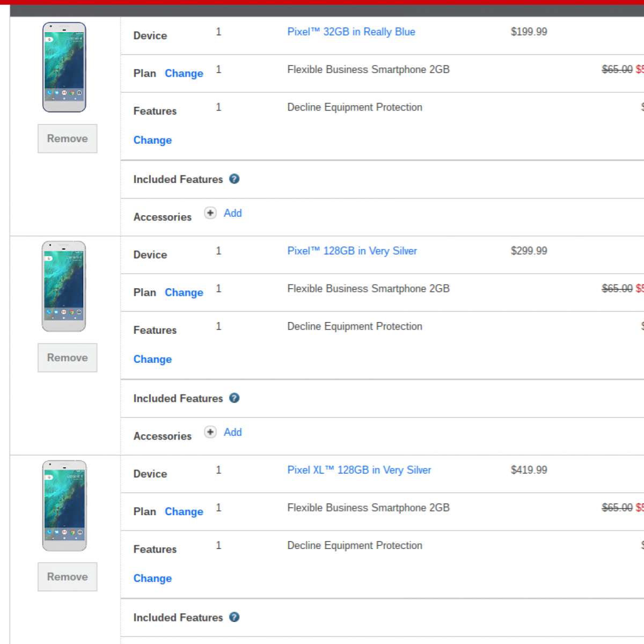Open Pixel 128GB in Very Silver link
The image size is (644, 644).
[x=352, y=251]
